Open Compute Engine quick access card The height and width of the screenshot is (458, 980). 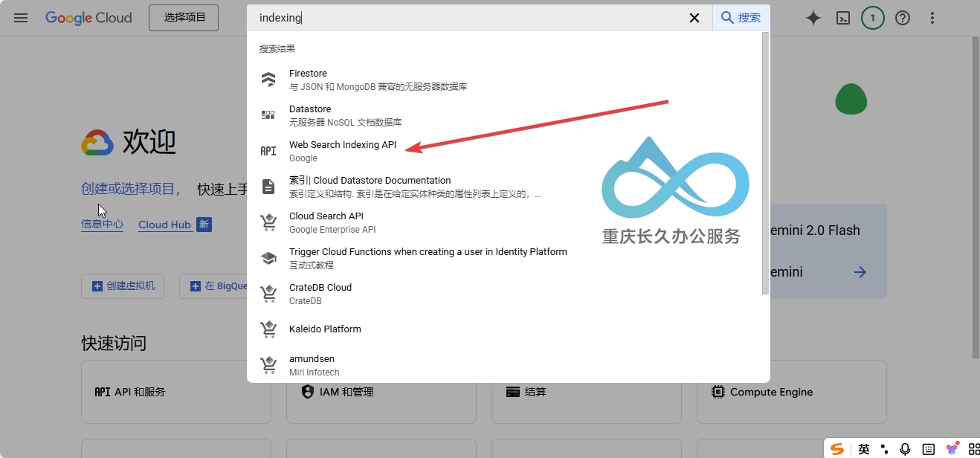(792, 392)
